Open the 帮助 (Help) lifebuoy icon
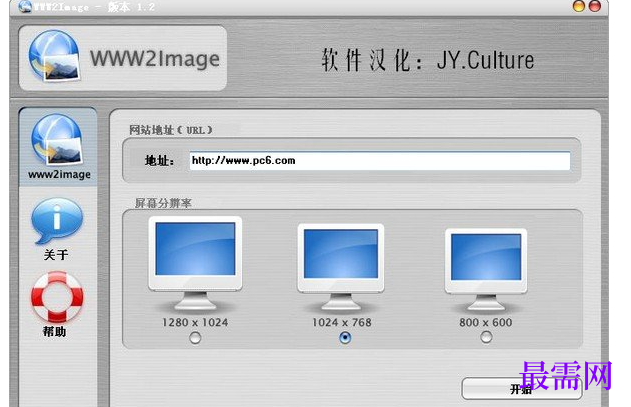The image size is (631, 407). click(57, 297)
